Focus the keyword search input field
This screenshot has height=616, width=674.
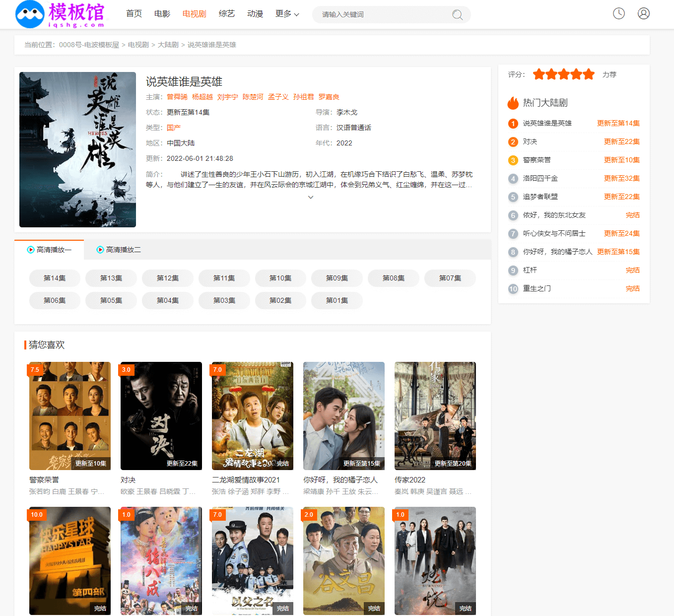pos(382,14)
